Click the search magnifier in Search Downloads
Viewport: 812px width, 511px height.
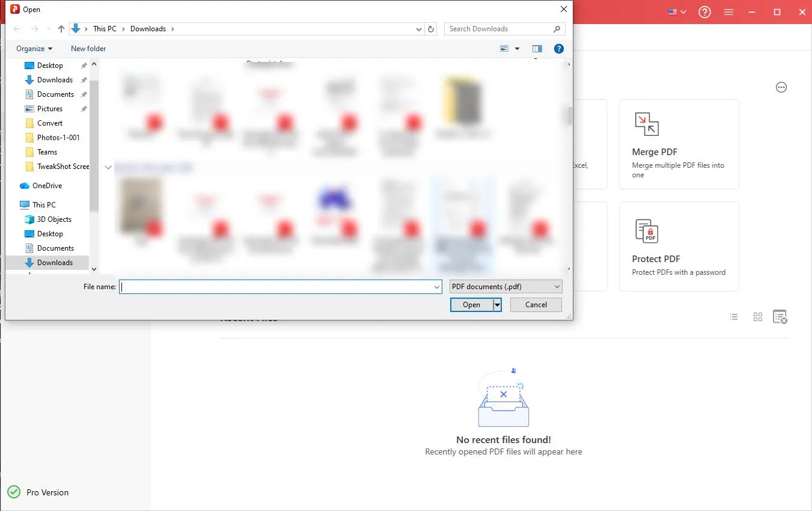coord(557,28)
